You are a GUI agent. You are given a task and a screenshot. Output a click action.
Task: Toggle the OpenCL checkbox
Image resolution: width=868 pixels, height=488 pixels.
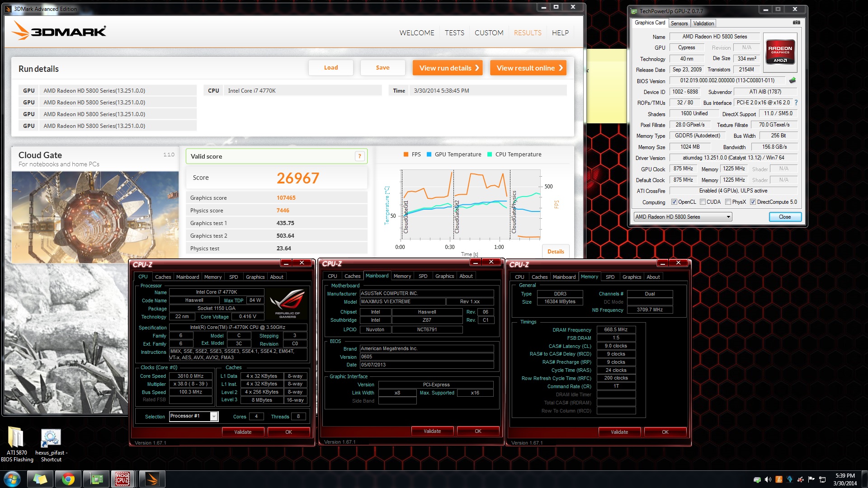[x=674, y=202]
